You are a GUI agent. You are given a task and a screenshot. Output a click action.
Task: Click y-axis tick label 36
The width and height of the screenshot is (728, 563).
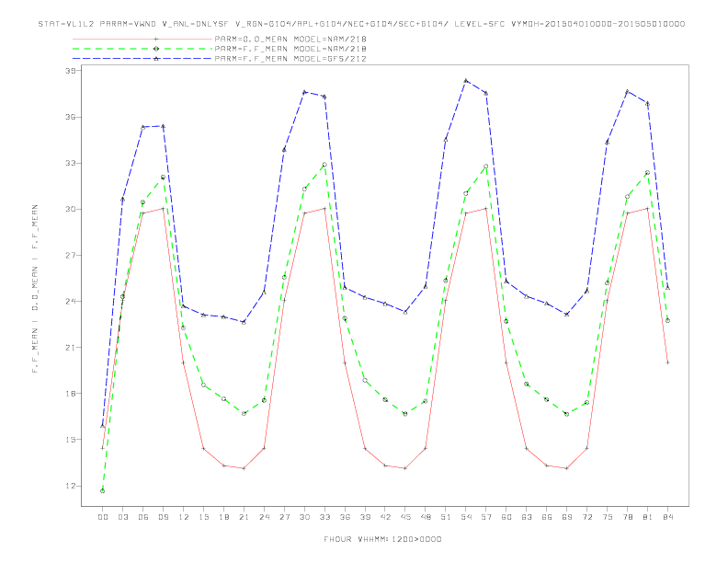pyautogui.click(x=71, y=117)
